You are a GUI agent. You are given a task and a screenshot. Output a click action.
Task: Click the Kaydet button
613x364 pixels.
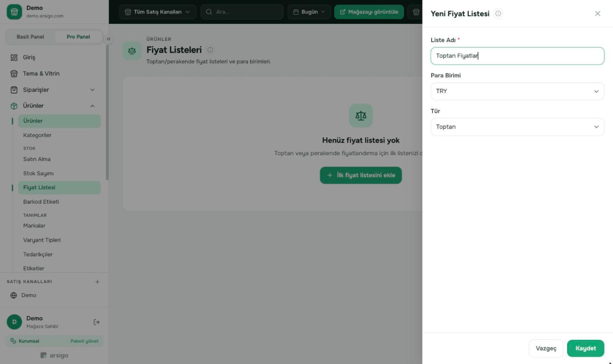(x=586, y=348)
